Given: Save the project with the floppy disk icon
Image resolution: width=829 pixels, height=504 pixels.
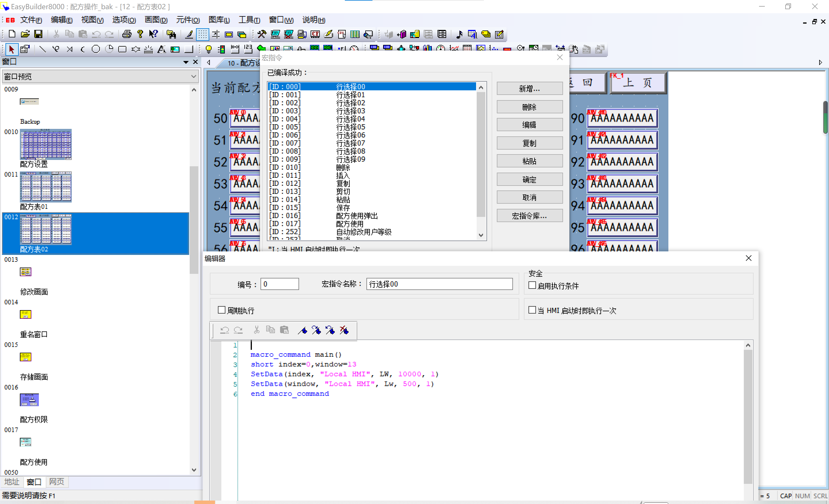Looking at the screenshot, I should (38, 34).
